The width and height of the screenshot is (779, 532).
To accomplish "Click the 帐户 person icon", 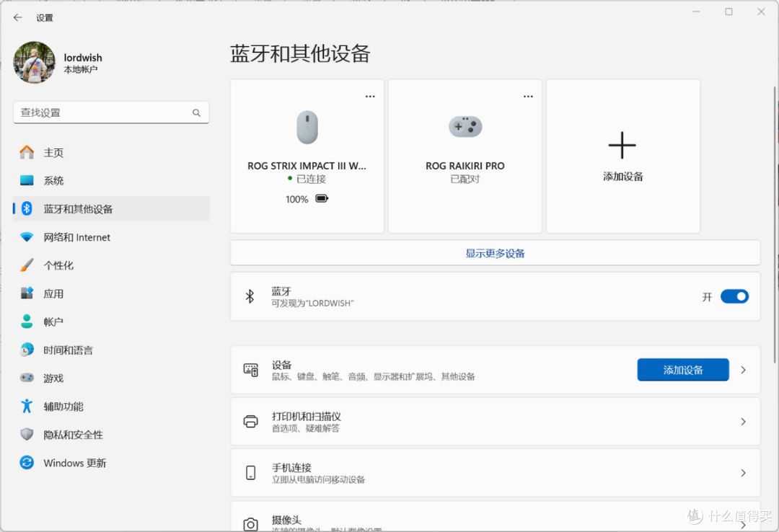I will click(x=27, y=322).
